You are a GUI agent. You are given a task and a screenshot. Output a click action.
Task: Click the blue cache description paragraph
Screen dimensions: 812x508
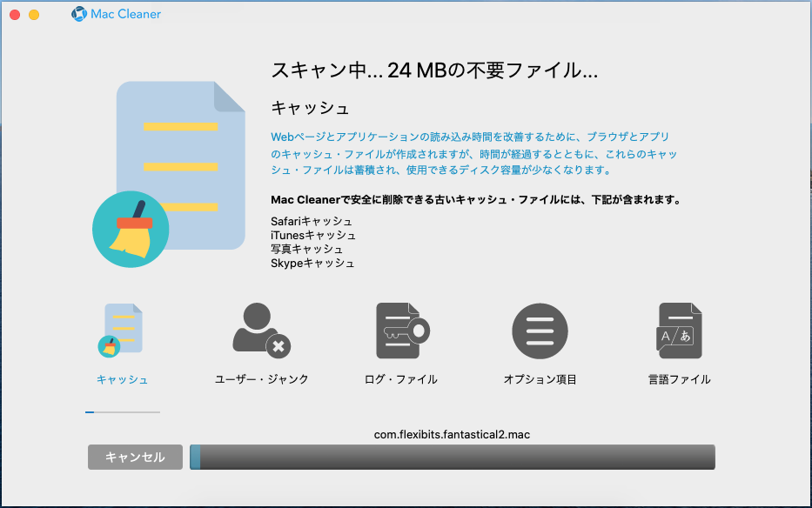pyautogui.click(x=473, y=153)
